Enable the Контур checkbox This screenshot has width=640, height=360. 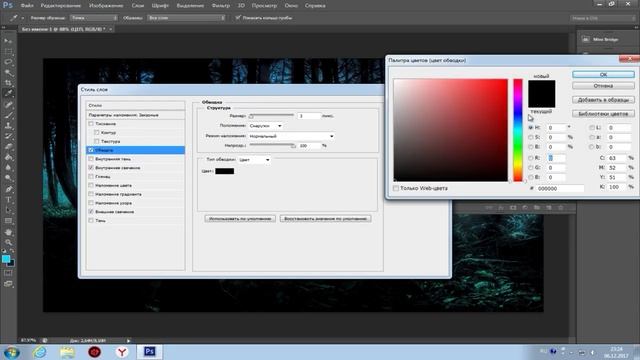point(97,133)
